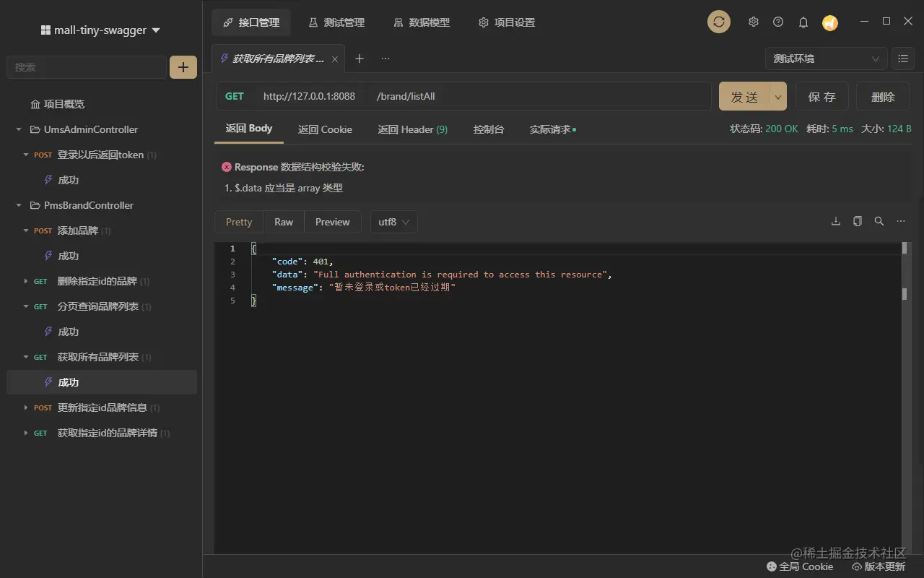Open the dropdown arrow beside 发送

click(x=778, y=96)
